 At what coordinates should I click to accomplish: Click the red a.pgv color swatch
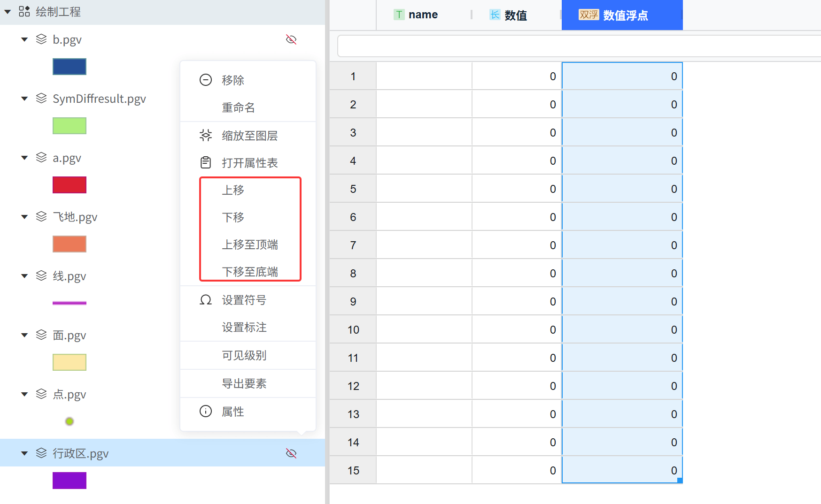(70, 185)
